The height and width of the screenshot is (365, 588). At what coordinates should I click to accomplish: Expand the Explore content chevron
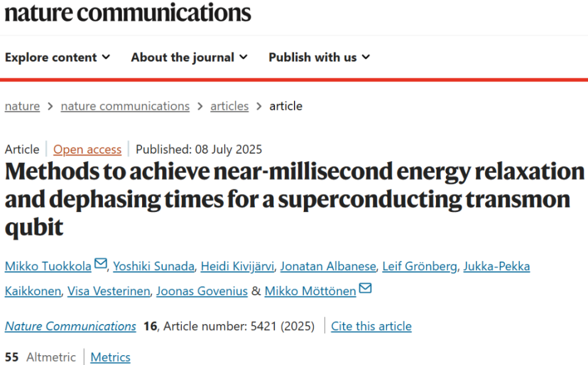tap(106, 57)
